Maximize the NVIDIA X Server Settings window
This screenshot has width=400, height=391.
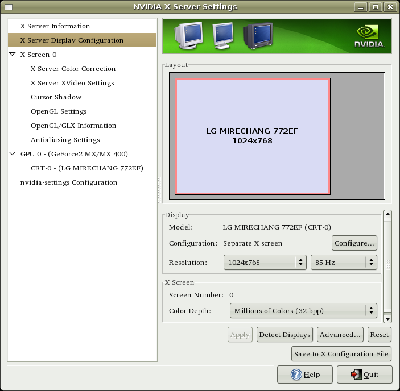pos(375,7)
